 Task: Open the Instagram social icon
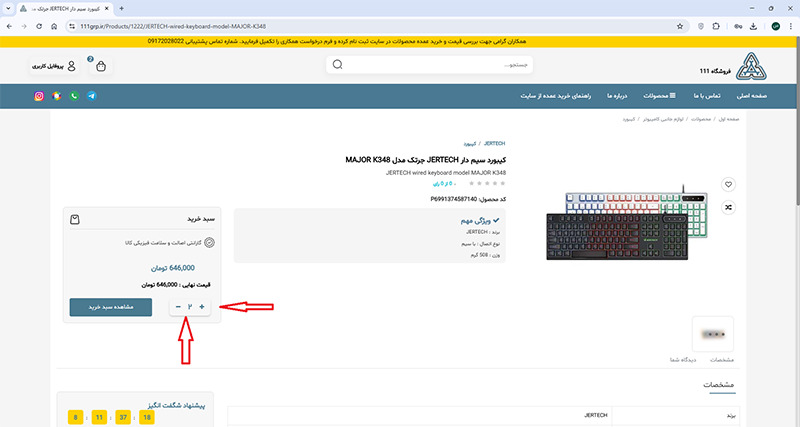click(39, 96)
